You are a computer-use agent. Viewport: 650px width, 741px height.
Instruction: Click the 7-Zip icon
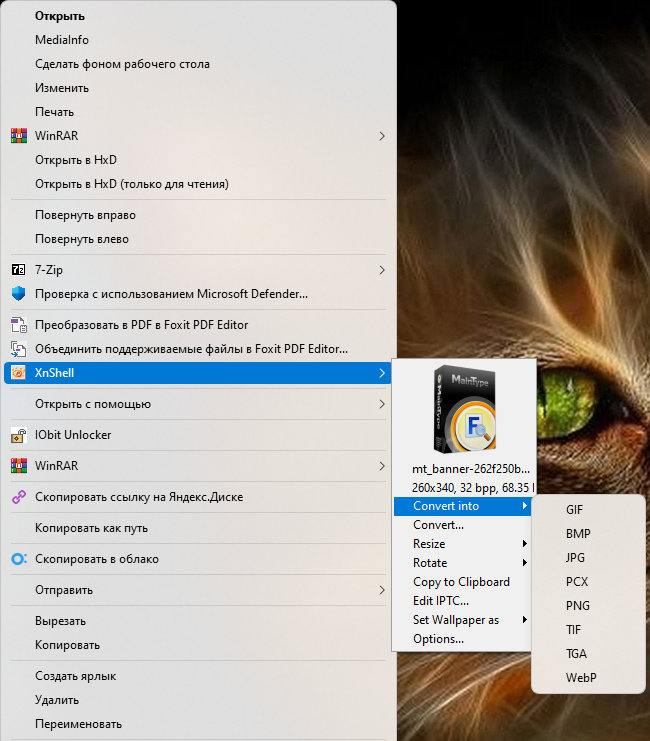(18, 270)
